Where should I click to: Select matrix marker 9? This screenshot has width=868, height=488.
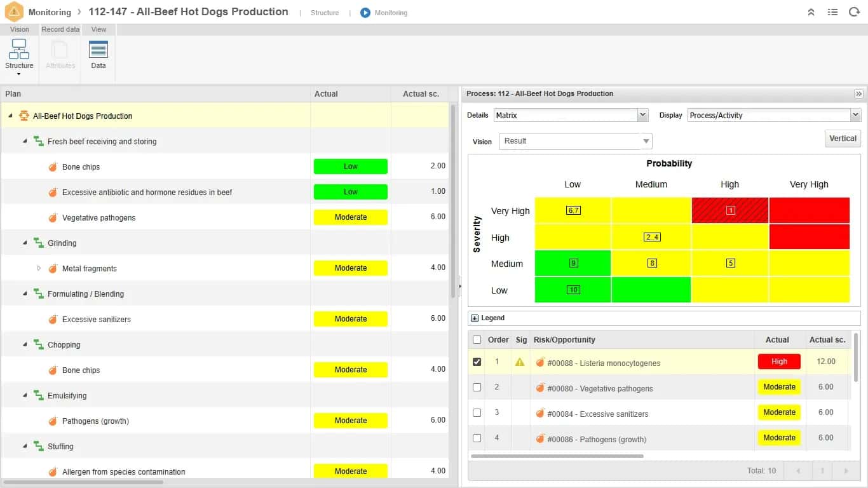(x=573, y=263)
